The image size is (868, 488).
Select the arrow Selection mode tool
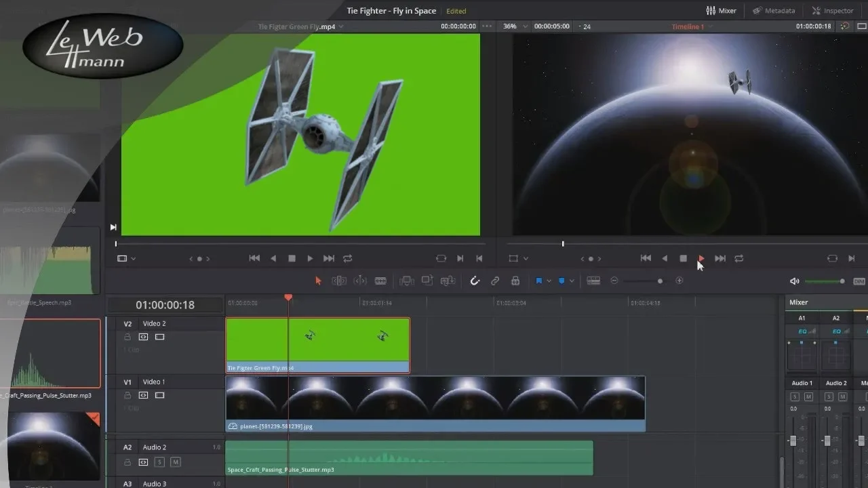[318, 281]
